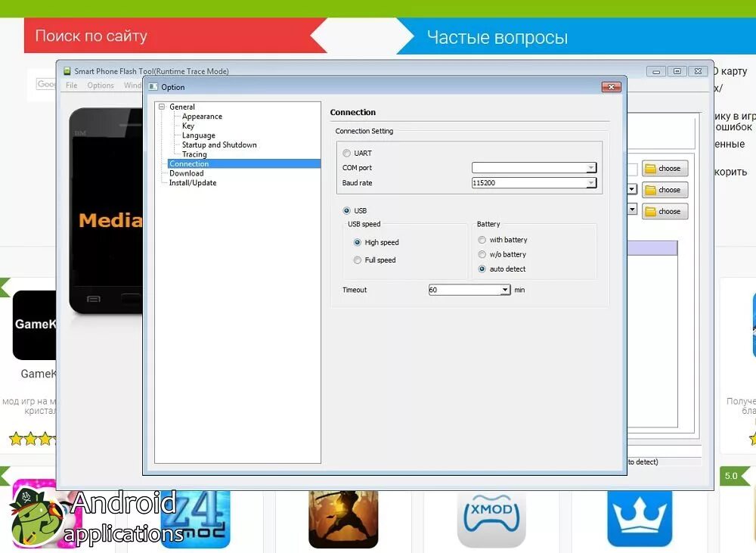Click the Smart Phone Flash Tool title icon
The height and width of the screenshot is (553, 756).
click(x=67, y=71)
